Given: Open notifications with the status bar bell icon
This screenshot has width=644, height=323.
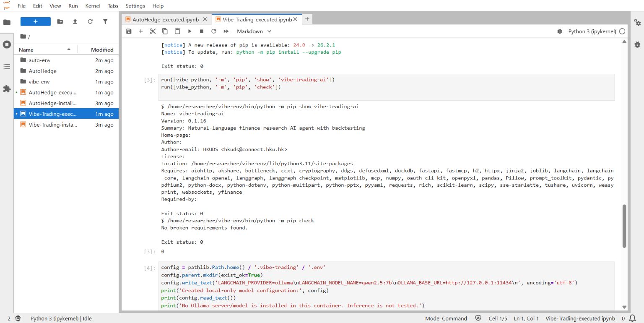Looking at the screenshot, I should [632, 318].
